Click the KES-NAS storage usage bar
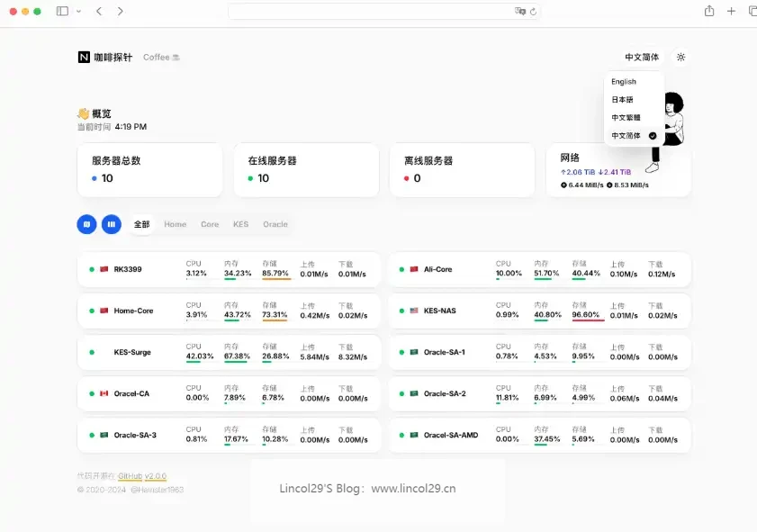This screenshot has width=757, height=532. coord(588,320)
